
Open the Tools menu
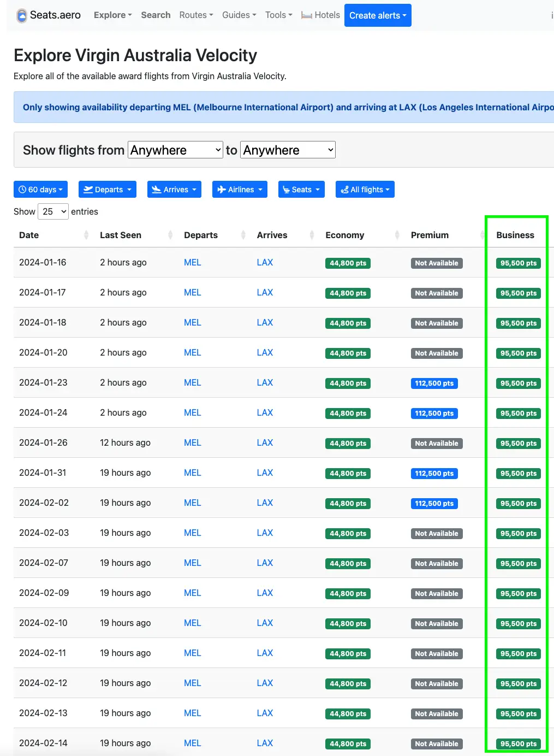[279, 15]
